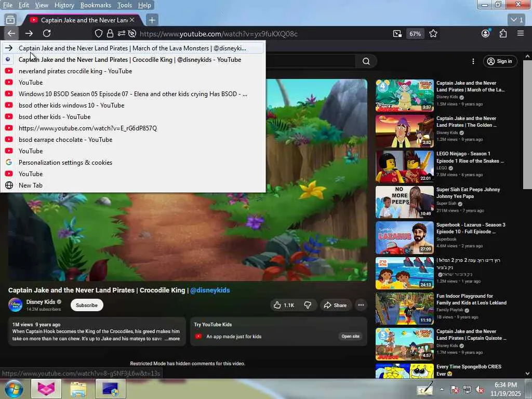Click the @disneykids link in title

[x=210, y=290]
